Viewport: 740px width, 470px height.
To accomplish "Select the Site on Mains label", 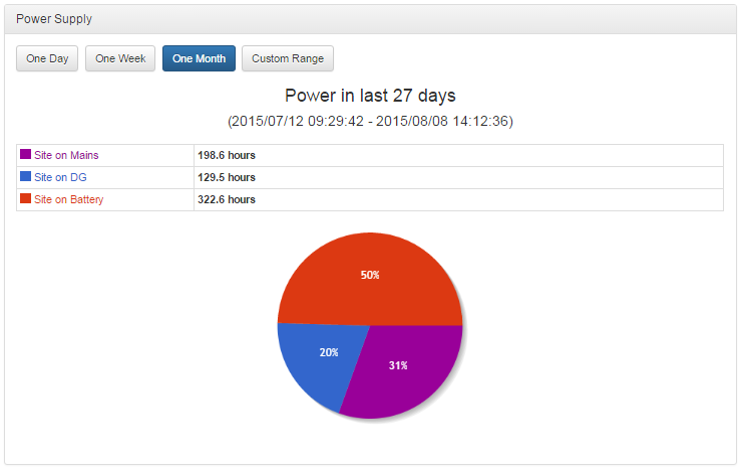I will [66, 155].
